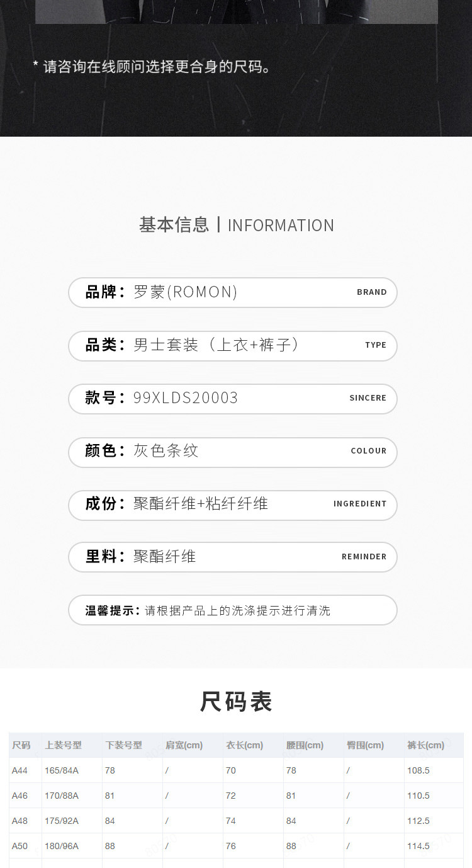This screenshot has width=472, height=868.
Task: Click the 款号 99XLDS20003 row
Action: click(232, 398)
